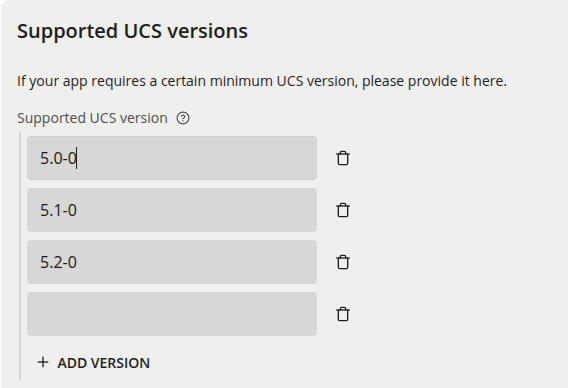Screen dimensions: 568x388
Task: Click the Supported UCS version field label
Action: (92, 118)
